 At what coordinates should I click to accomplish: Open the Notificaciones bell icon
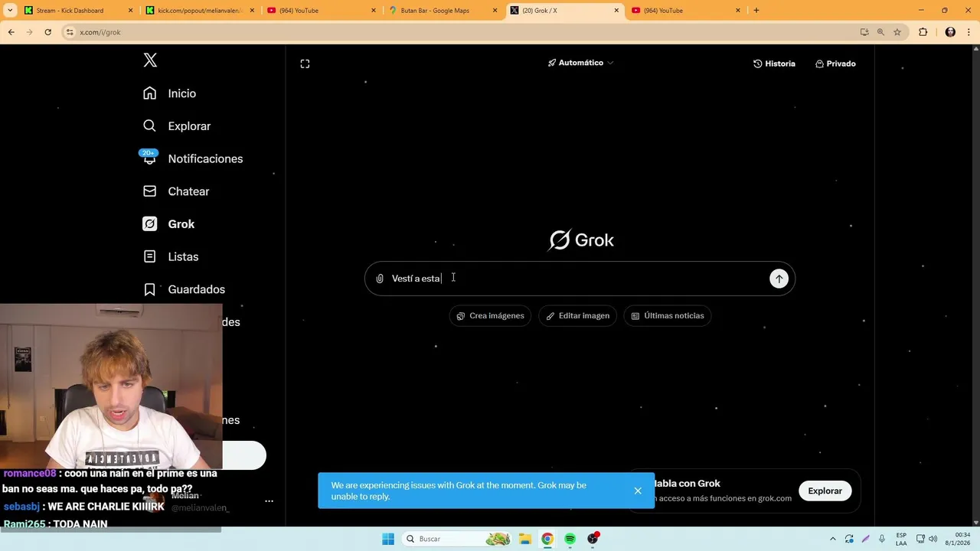pos(150,158)
